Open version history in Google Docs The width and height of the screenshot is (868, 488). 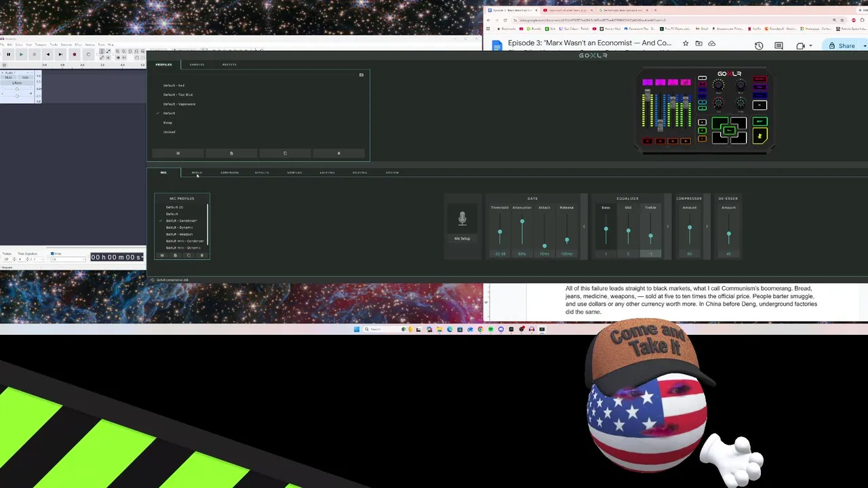(758, 45)
